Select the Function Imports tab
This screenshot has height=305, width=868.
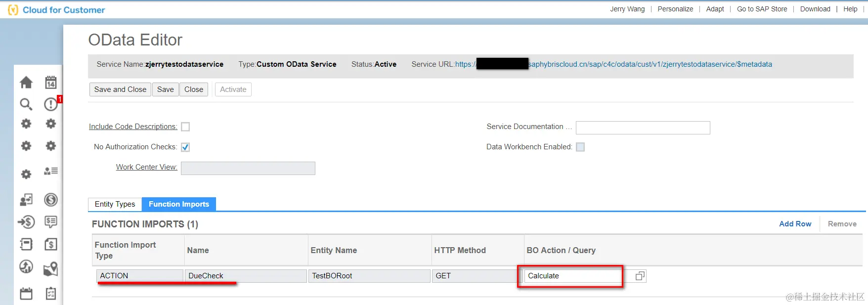coord(179,204)
